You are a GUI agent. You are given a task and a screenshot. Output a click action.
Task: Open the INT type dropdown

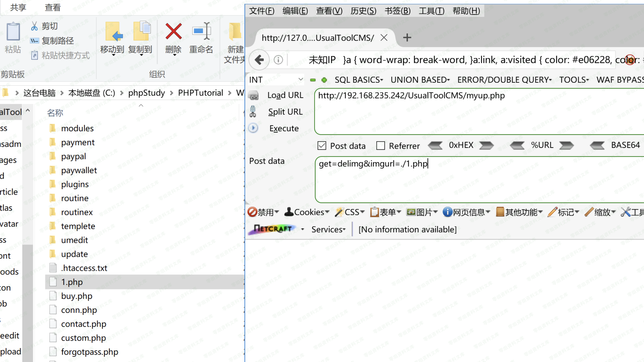tap(276, 80)
